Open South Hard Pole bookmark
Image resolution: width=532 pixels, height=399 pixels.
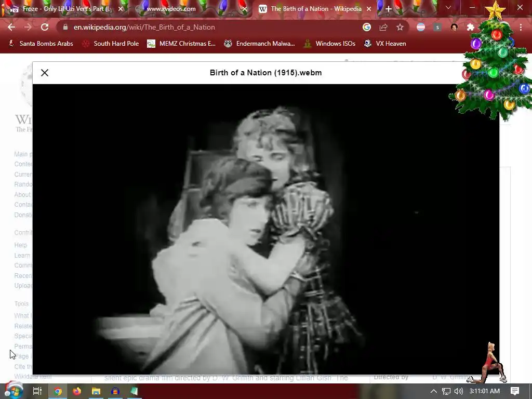click(111, 44)
